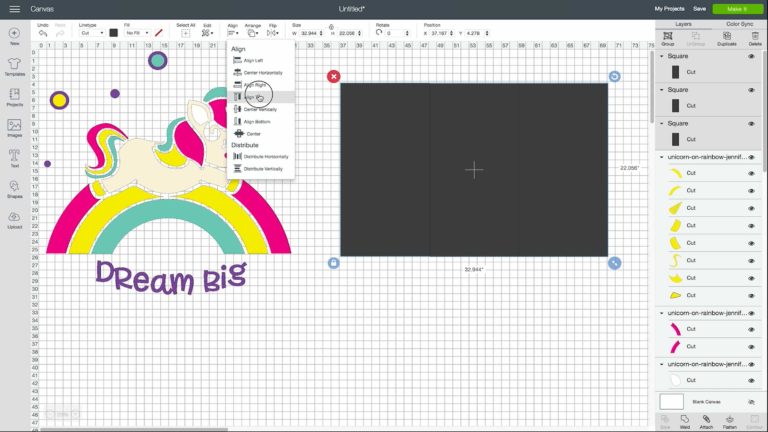Toggle Blank Canvas visibility

[751, 402]
